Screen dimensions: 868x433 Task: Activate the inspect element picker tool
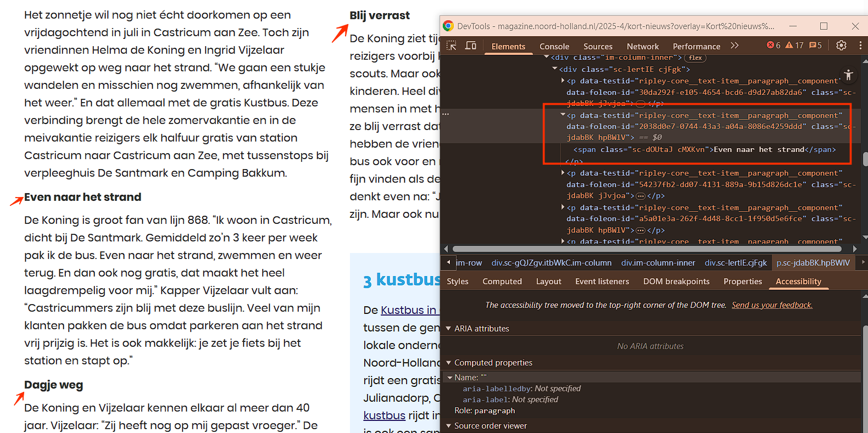pyautogui.click(x=452, y=46)
